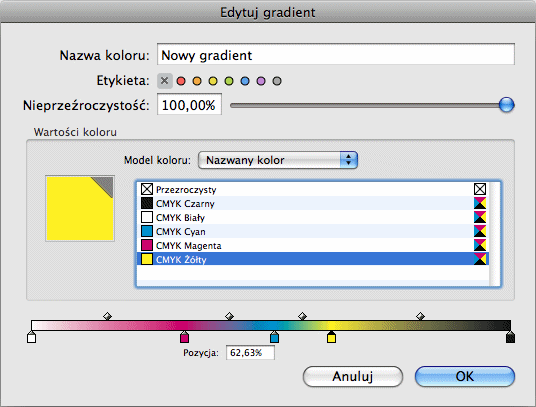
Task: Select the white gradient stop marker
Action: pyautogui.click(x=31, y=337)
